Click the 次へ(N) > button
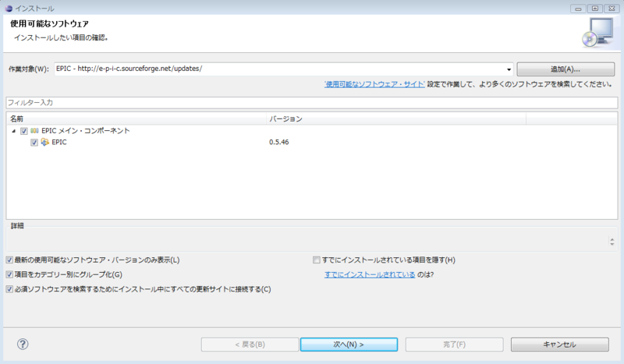This screenshot has width=624, height=364. [x=349, y=345]
